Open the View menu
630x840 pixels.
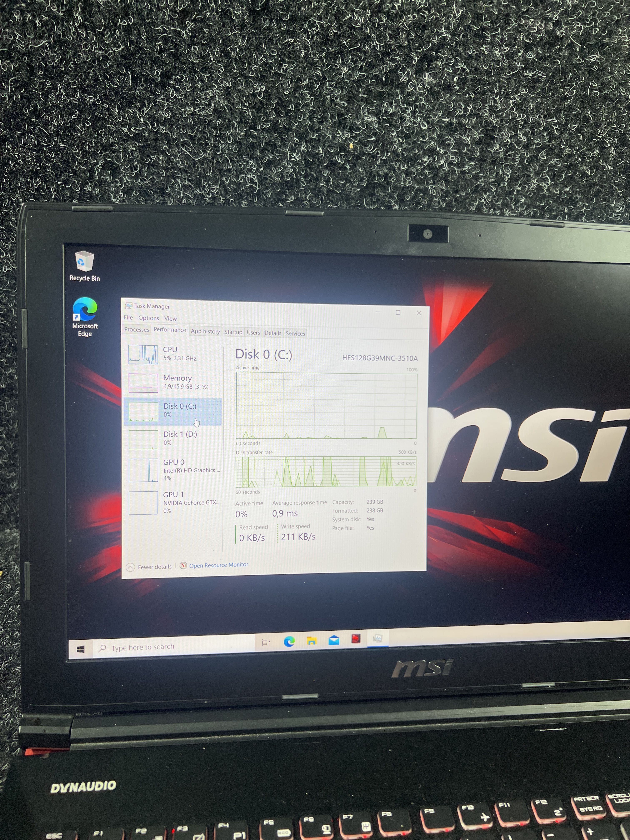[170, 319]
